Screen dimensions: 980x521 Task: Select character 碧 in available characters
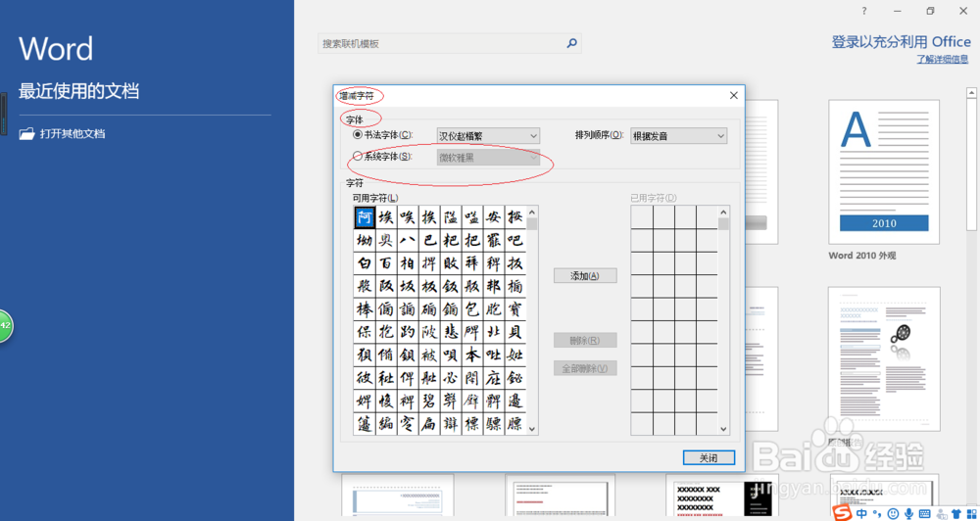coord(429,402)
